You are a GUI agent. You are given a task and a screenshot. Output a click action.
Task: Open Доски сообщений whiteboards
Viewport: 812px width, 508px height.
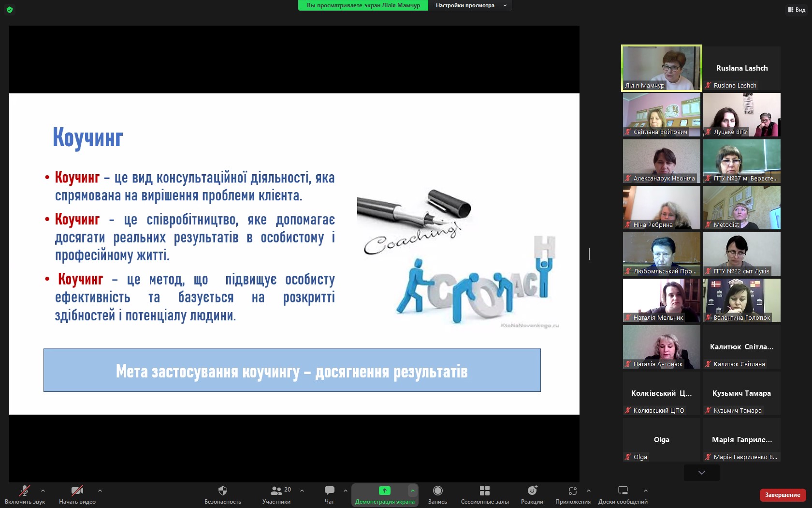[623, 491]
